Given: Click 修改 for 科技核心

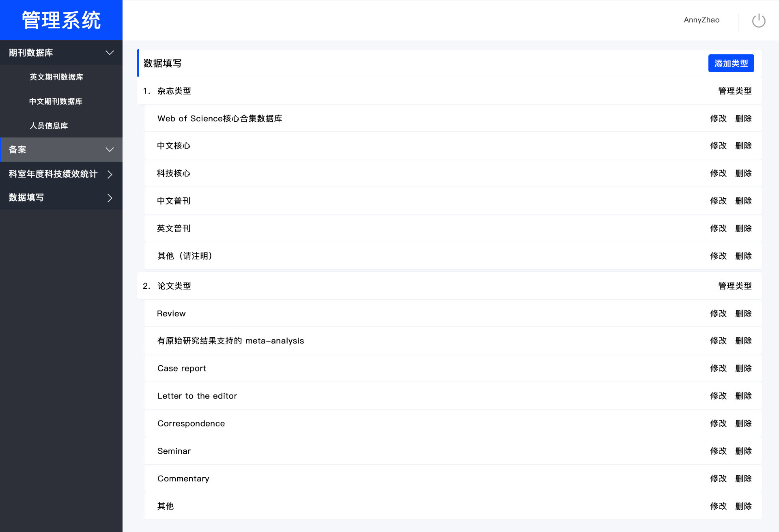Looking at the screenshot, I should (x=718, y=173).
